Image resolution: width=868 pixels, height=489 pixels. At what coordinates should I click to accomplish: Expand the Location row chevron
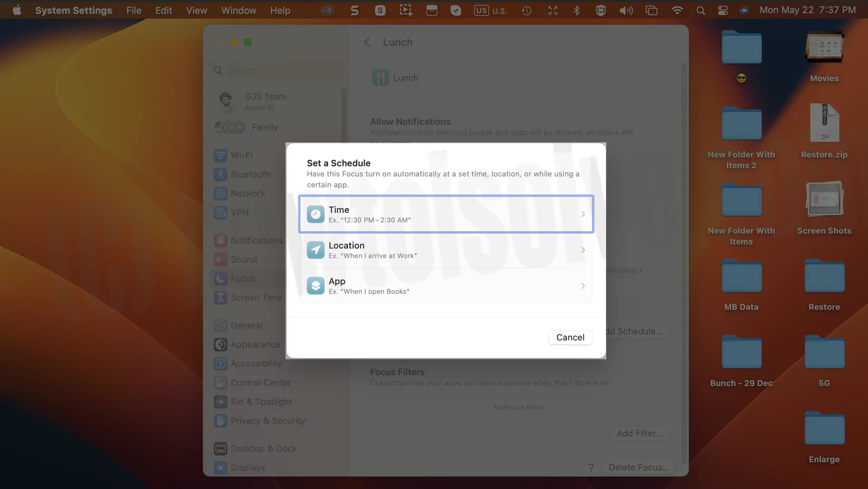[x=583, y=250]
